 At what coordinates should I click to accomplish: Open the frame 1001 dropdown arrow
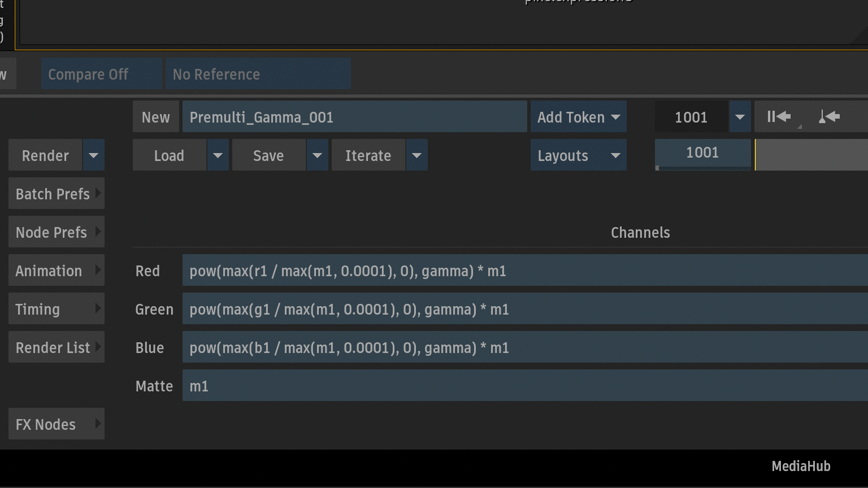(x=740, y=117)
